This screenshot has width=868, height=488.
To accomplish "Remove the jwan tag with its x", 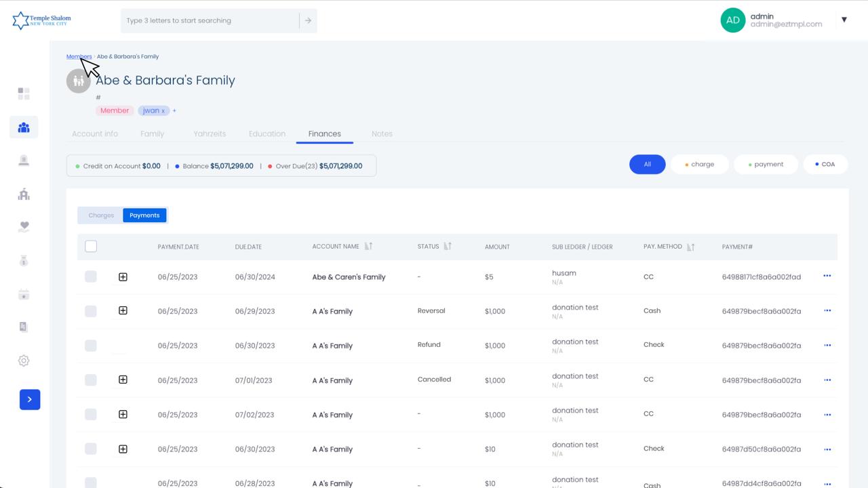I will coord(163,111).
